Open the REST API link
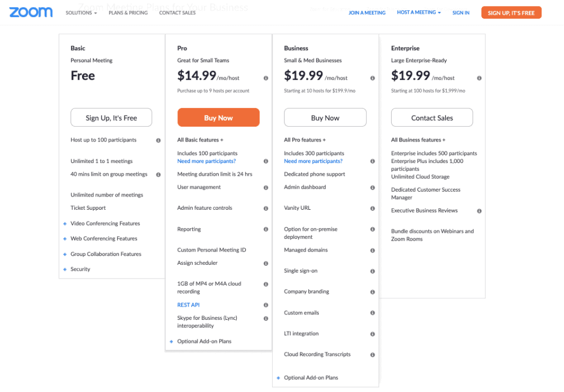Image resolution: width=564 pixels, height=392 pixels. [x=188, y=305]
